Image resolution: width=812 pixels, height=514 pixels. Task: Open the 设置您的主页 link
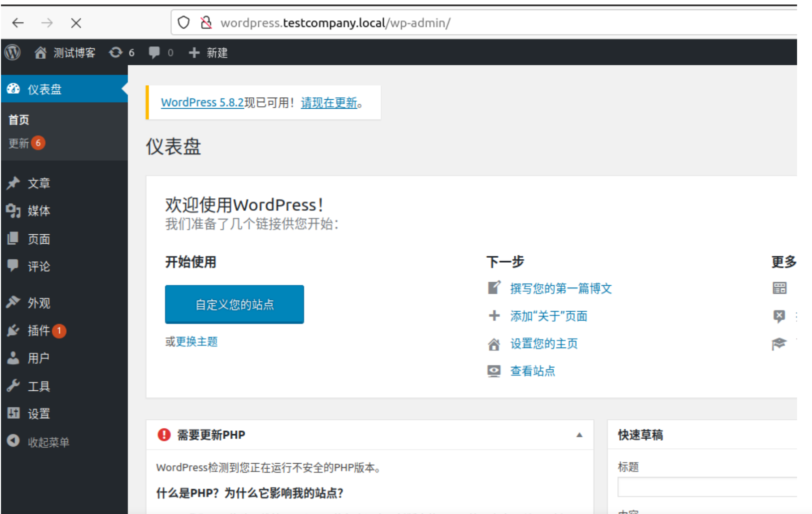544,343
